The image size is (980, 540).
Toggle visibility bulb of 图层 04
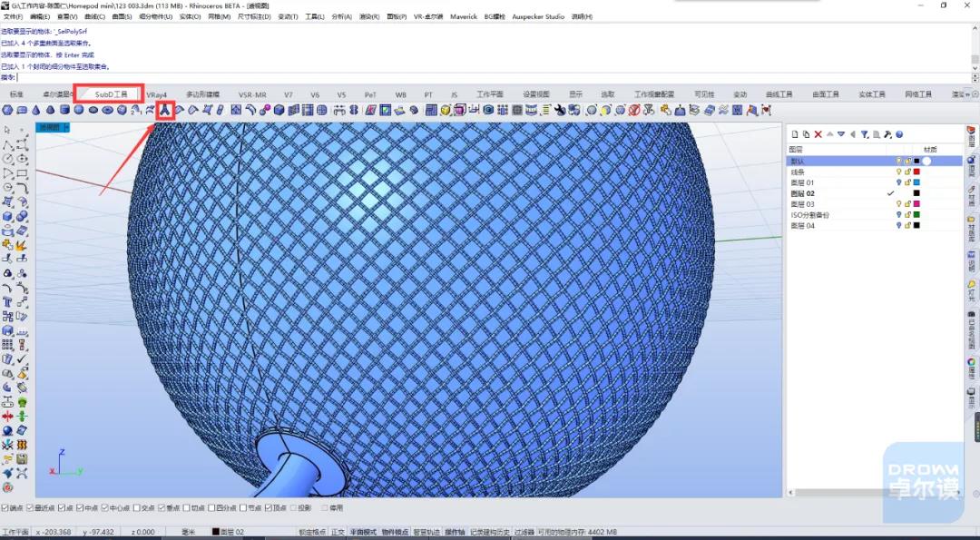(x=898, y=226)
